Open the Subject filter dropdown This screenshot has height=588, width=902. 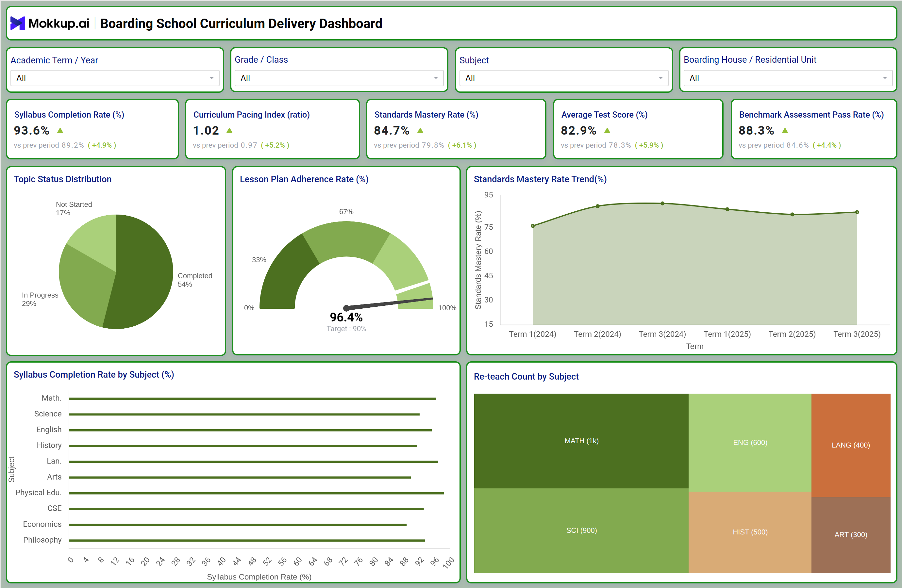[563, 78]
